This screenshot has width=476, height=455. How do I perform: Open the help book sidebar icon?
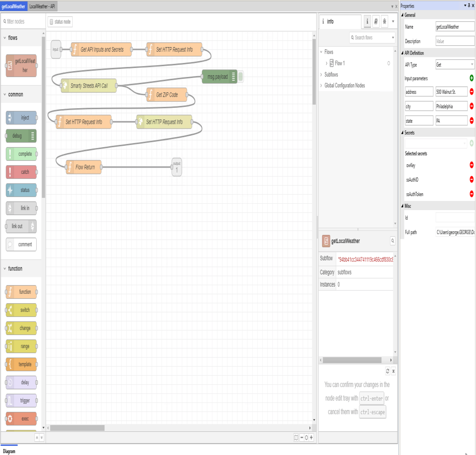pos(376,21)
